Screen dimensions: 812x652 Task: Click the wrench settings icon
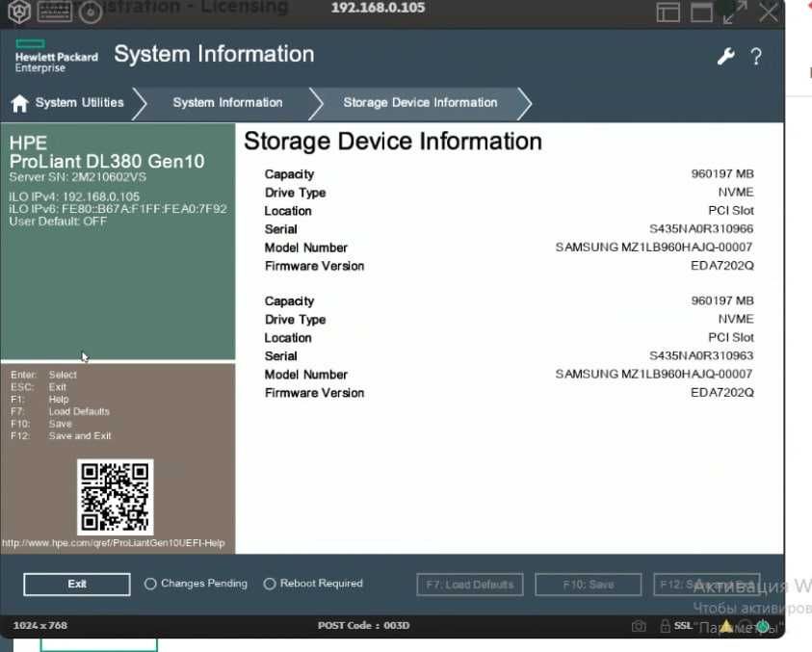coord(726,56)
